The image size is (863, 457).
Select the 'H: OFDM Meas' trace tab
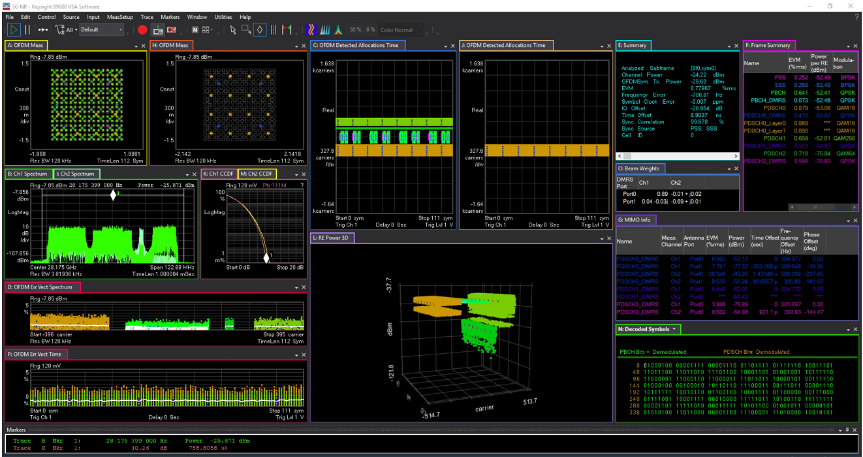point(172,45)
